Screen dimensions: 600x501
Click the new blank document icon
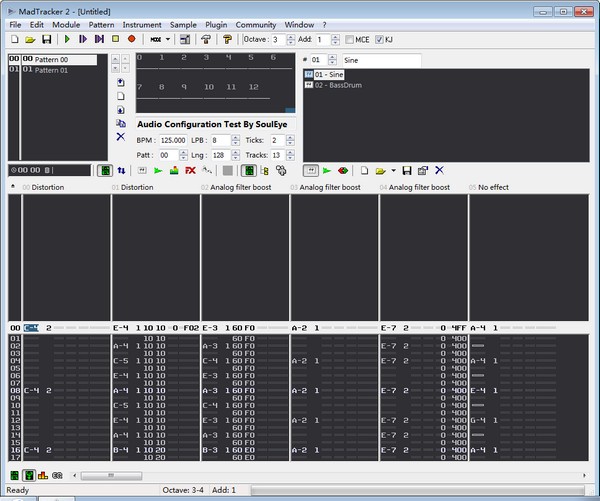pyautogui.click(x=14, y=40)
